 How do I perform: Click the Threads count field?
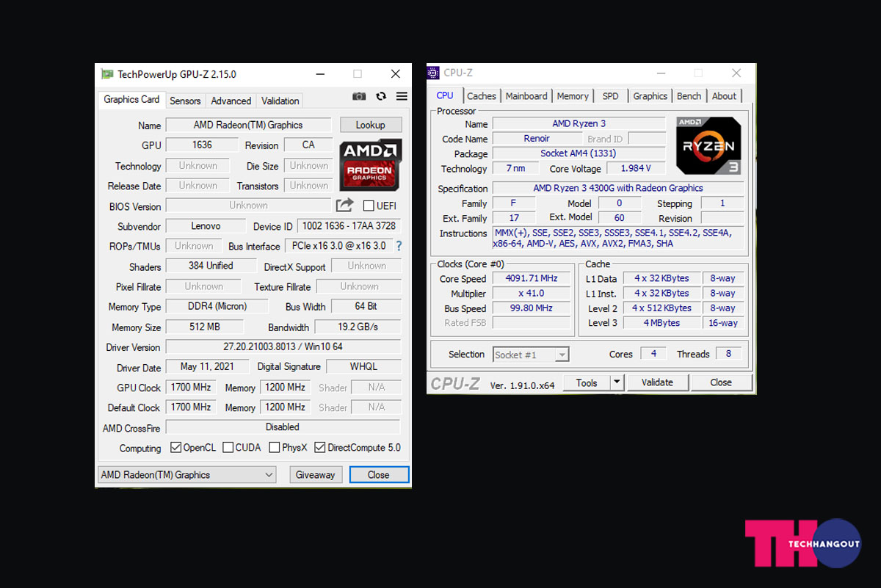point(728,354)
